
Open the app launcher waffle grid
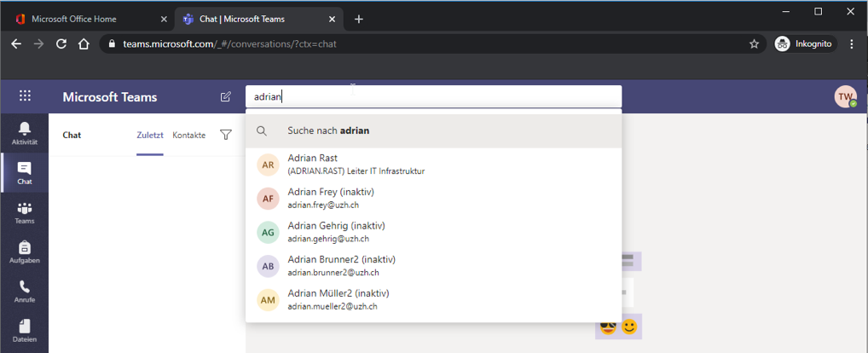(25, 97)
